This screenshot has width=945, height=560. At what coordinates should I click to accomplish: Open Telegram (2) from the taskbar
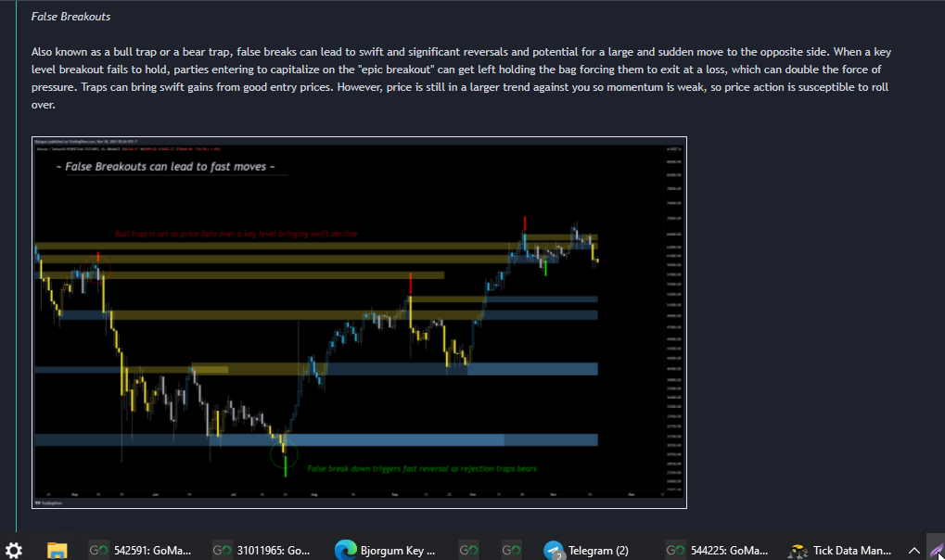[x=586, y=550]
